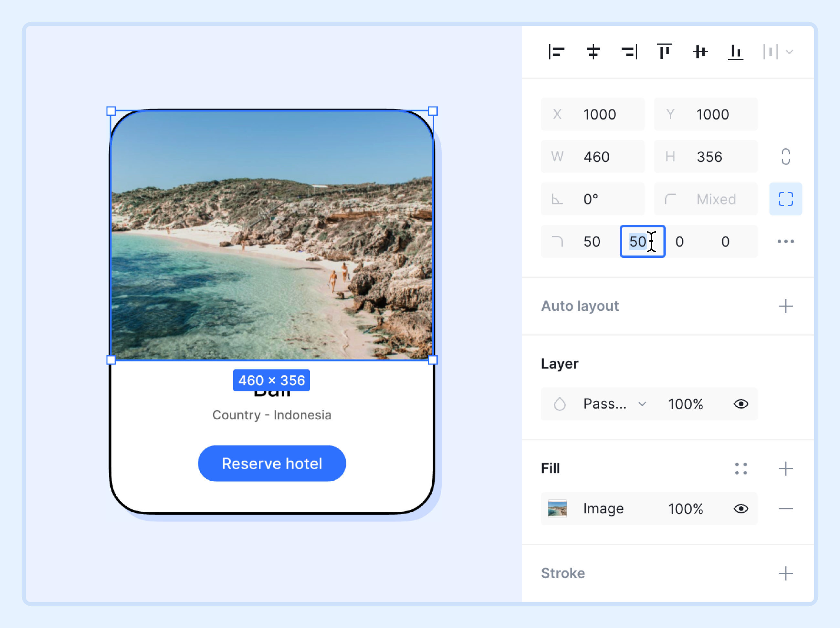Click the blend mode droplet icon
Screen dimensions: 840x628
pos(559,403)
